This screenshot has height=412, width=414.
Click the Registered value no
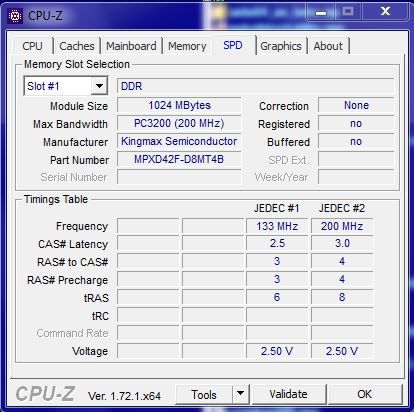356,123
